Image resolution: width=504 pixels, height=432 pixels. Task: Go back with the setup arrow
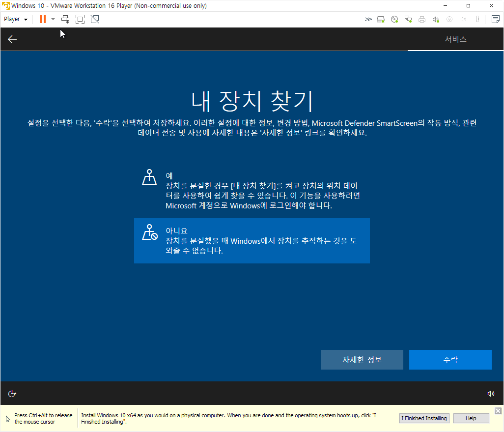pyautogui.click(x=12, y=39)
